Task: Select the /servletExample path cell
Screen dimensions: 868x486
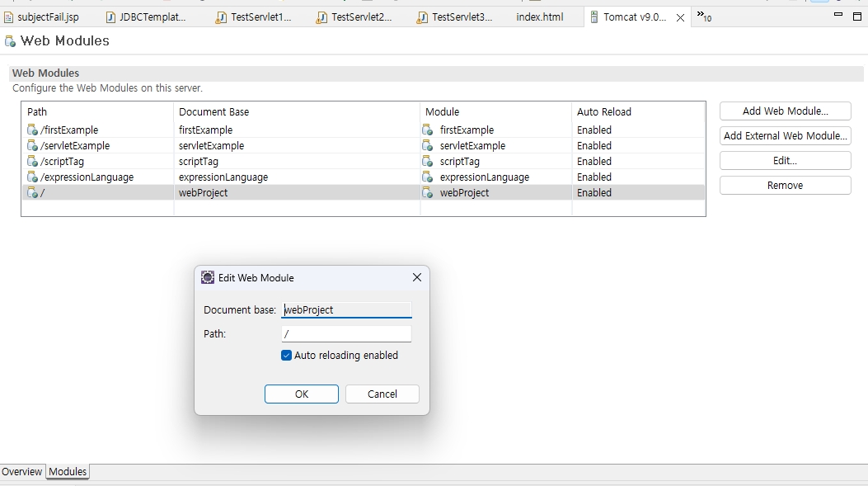Action: [97, 146]
